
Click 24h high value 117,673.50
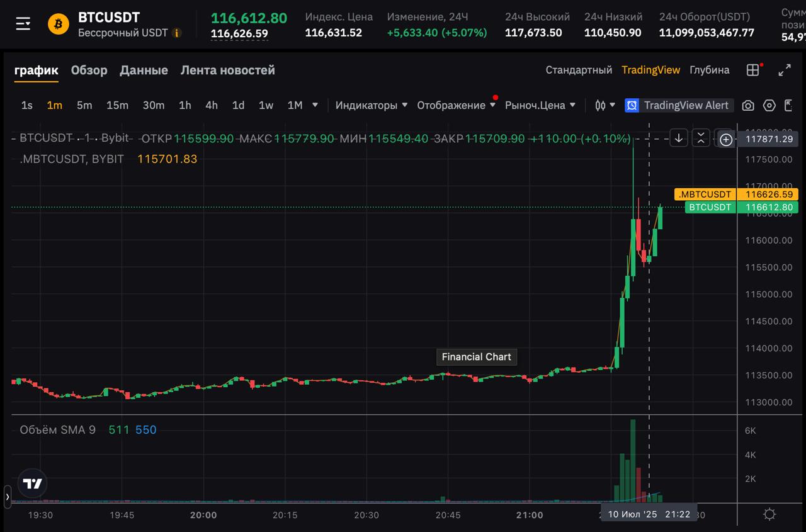[533, 33]
